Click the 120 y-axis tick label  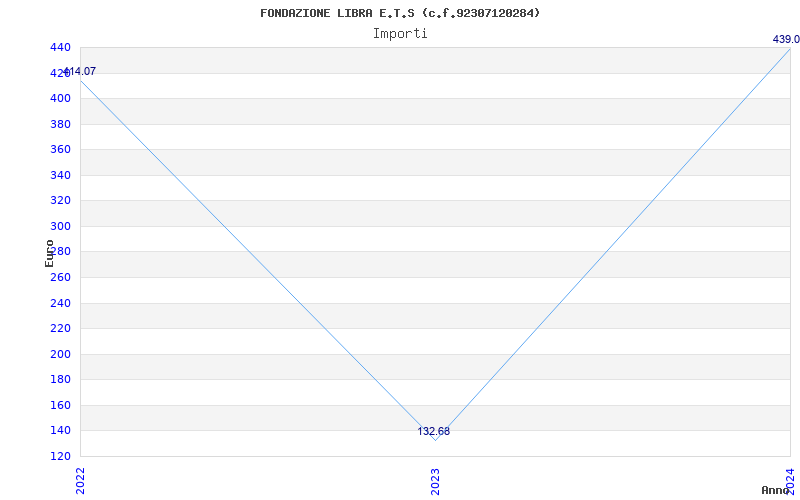tap(60, 456)
